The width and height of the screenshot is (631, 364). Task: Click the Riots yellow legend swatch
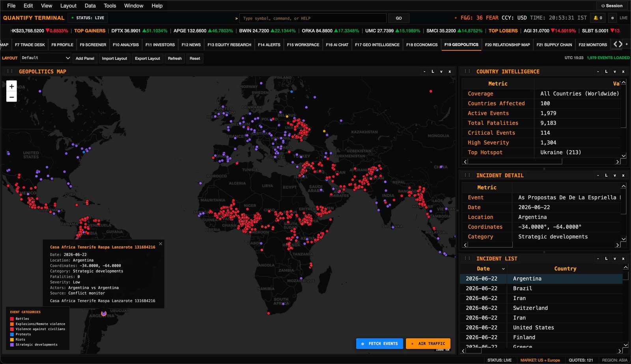tap(12, 339)
